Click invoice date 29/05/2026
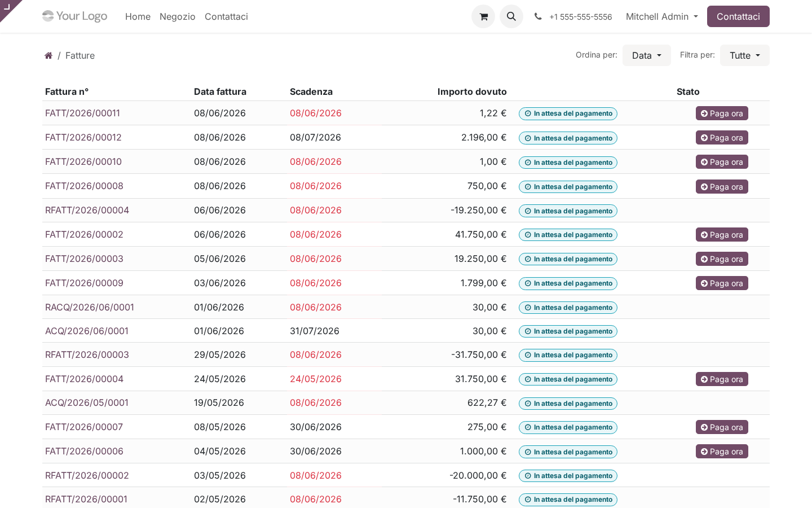812x508 pixels. pyautogui.click(x=220, y=354)
